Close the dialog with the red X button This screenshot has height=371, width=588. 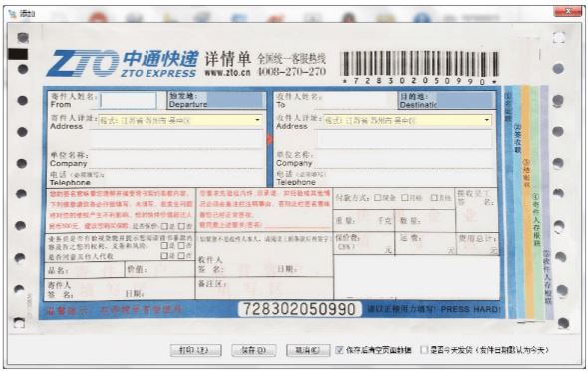click(568, 12)
